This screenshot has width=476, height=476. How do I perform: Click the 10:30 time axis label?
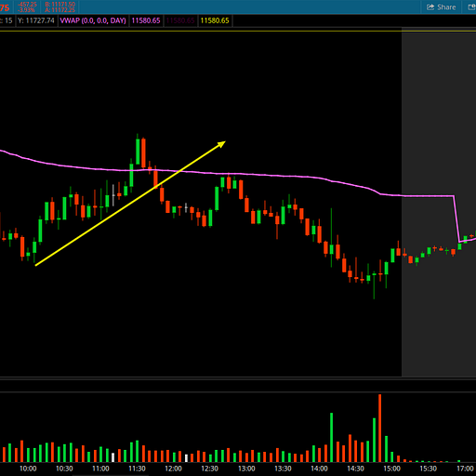64,469
